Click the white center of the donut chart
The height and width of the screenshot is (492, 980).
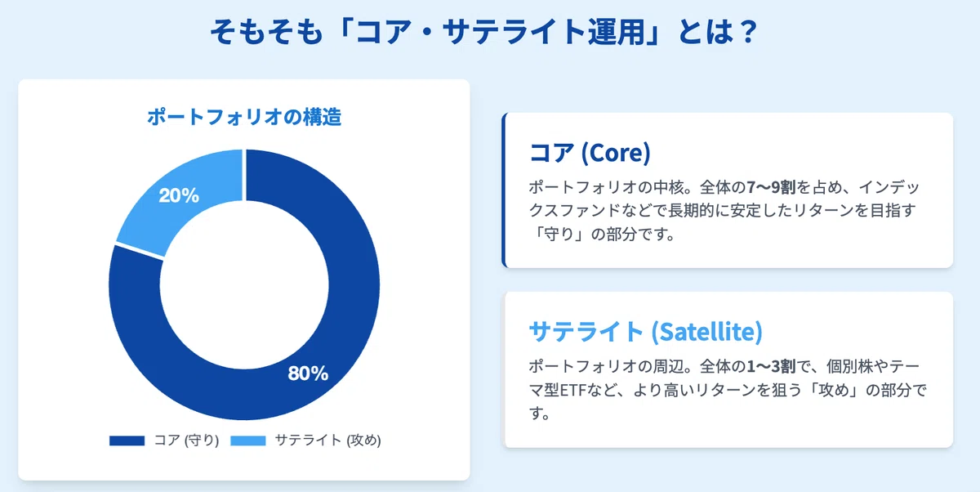[x=244, y=284]
